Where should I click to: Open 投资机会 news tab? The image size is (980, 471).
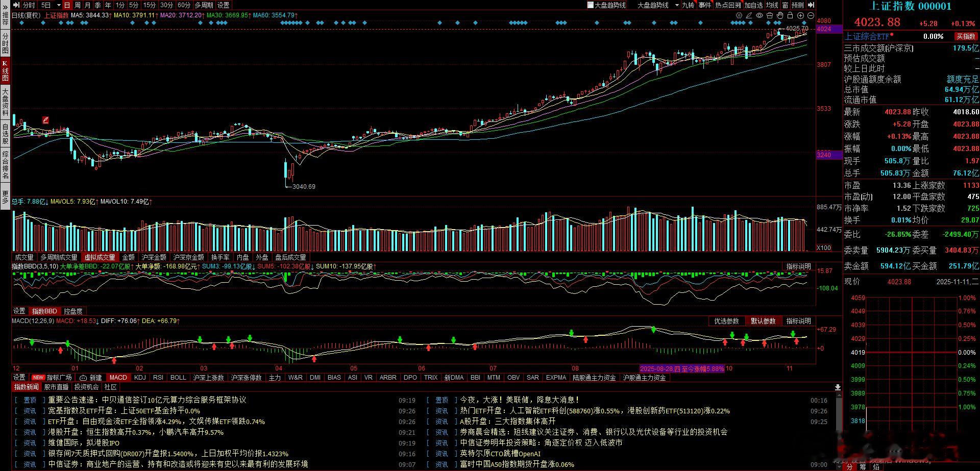86,387
